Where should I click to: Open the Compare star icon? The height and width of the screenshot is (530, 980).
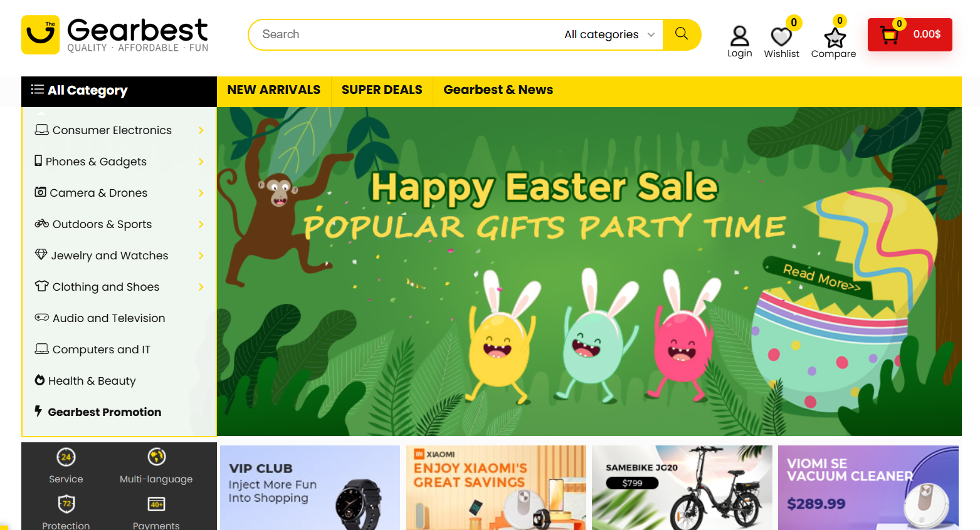click(x=835, y=38)
